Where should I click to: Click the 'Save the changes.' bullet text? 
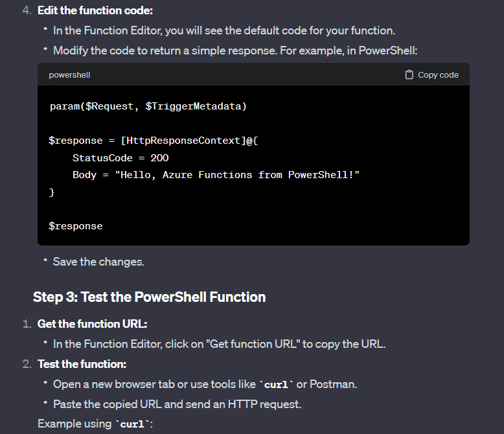98,262
